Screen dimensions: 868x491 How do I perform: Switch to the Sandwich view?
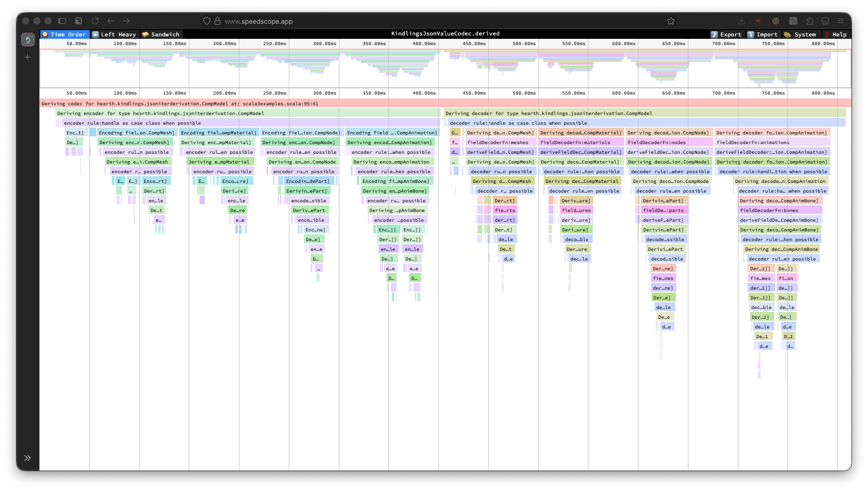click(161, 34)
